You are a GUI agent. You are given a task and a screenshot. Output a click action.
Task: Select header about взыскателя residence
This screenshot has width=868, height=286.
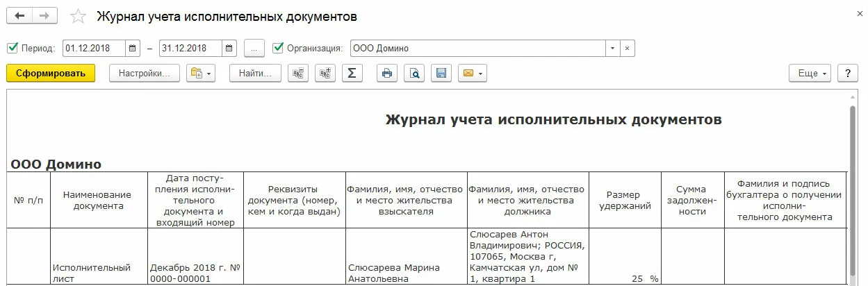click(x=406, y=200)
